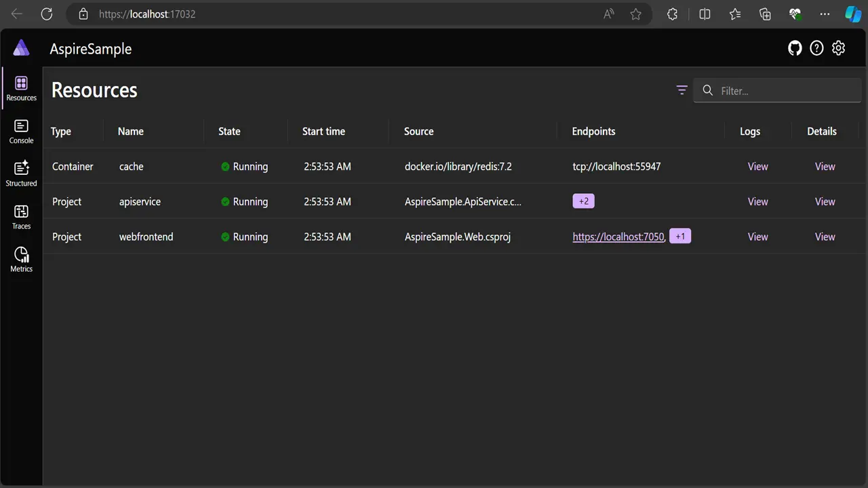Click the Logs column header
The height and width of the screenshot is (488, 868).
click(x=750, y=131)
